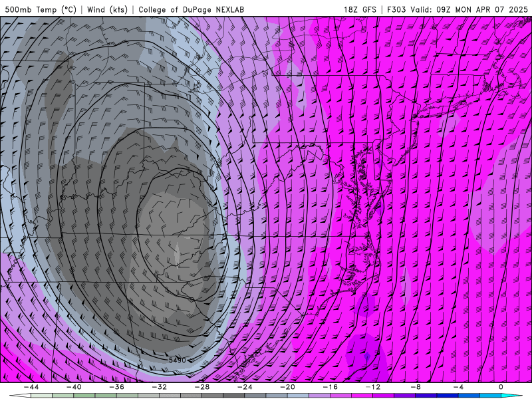Click the '-8' color scale label
532x399 pixels.
point(416,387)
